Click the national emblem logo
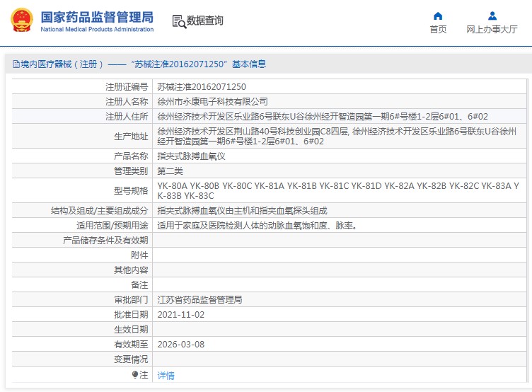 [x=22, y=21]
